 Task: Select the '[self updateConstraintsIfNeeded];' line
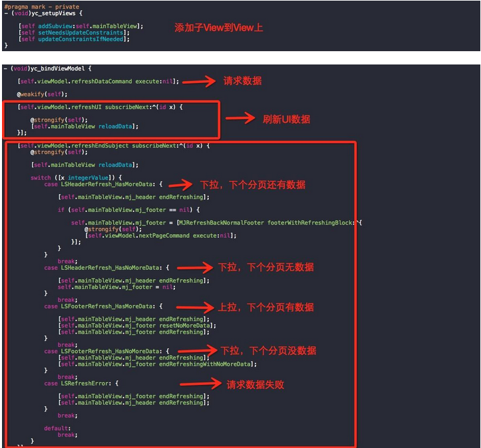pos(74,39)
